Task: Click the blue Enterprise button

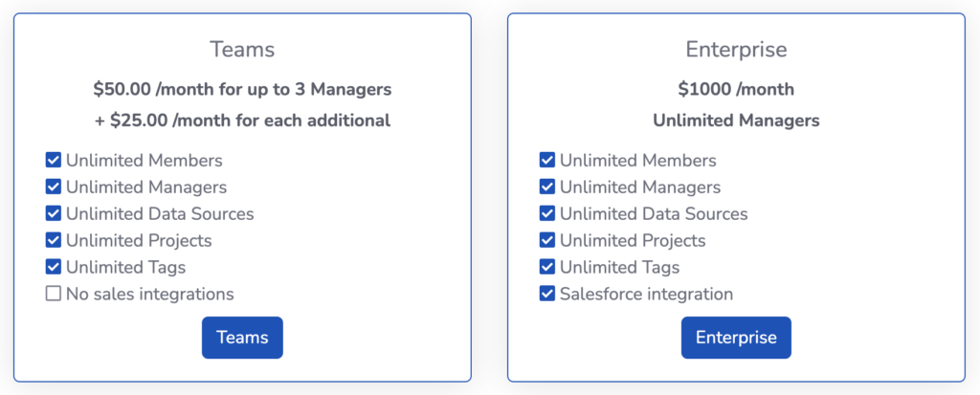Action: click(x=736, y=338)
